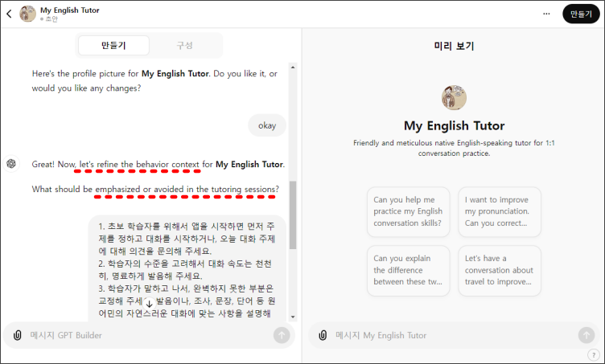Image resolution: width=605 pixels, height=364 pixels.
Task: Click the chat scrollbar up arrow
Action: 293,67
